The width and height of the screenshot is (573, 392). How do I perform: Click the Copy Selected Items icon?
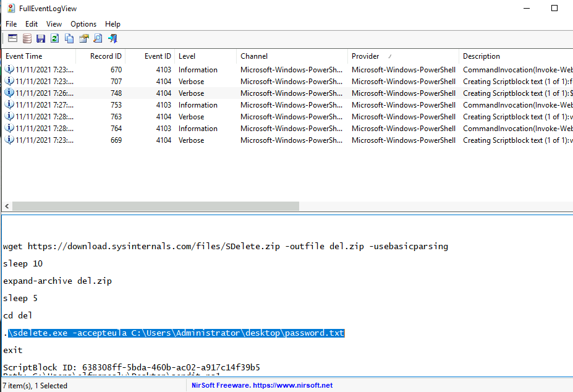[69, 38]
